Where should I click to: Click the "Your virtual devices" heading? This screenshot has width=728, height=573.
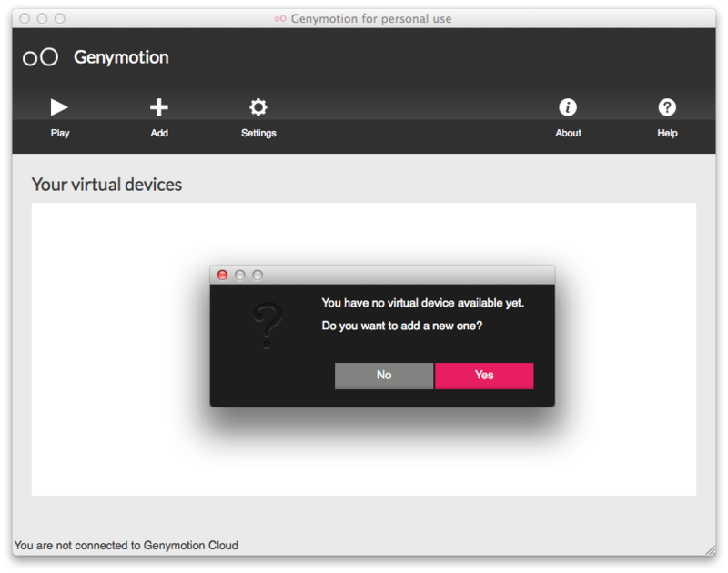click(x=106, y=185)
